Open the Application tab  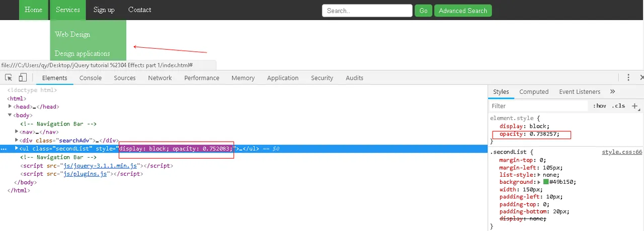point(283,78)
